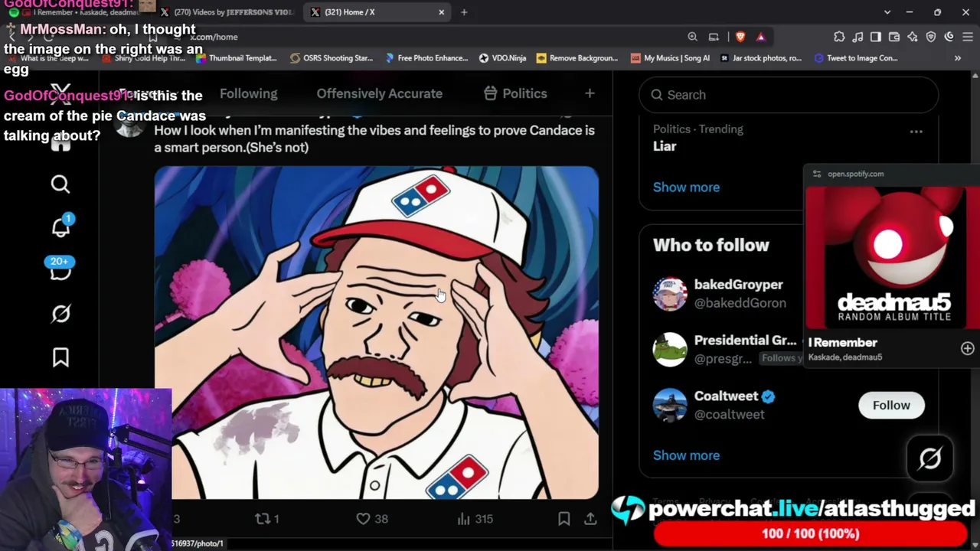Click the powerchat 100 / 100 progress bar
The height and width of the screenshot is (551, 980).
coord(810,534)
